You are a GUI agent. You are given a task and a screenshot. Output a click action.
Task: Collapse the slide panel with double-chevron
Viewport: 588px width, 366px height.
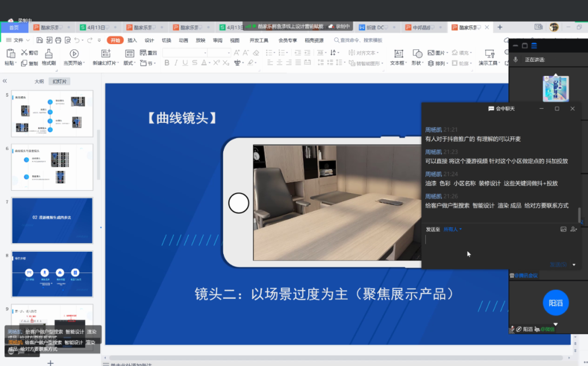5,81
